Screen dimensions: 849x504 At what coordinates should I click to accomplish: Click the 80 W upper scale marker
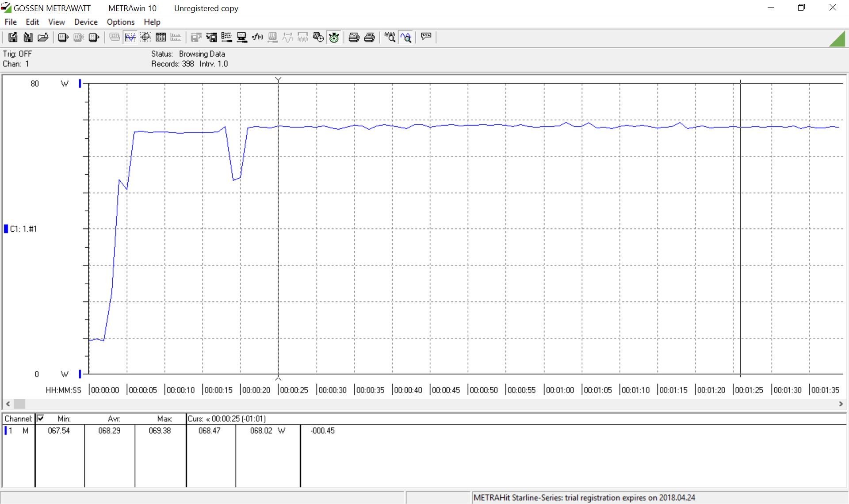80,83
